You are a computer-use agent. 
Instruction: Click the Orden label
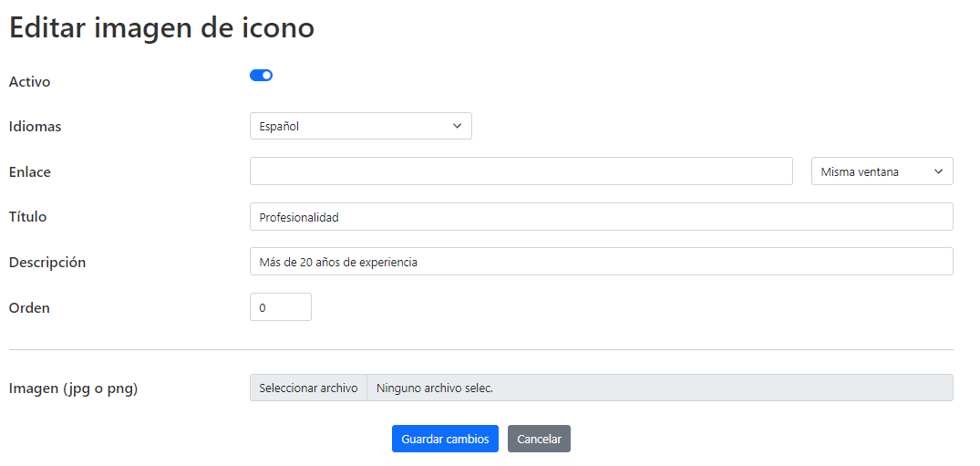pos(29,307)
